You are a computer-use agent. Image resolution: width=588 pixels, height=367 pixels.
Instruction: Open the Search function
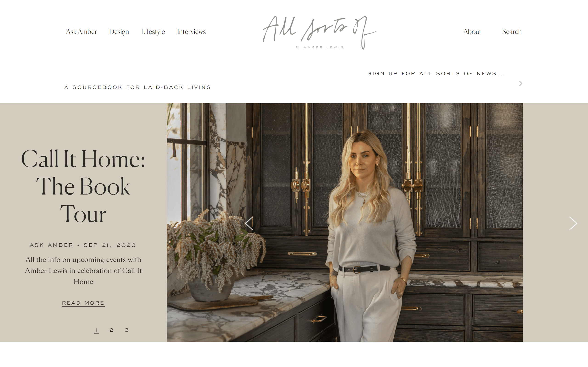tap(512, 32)
